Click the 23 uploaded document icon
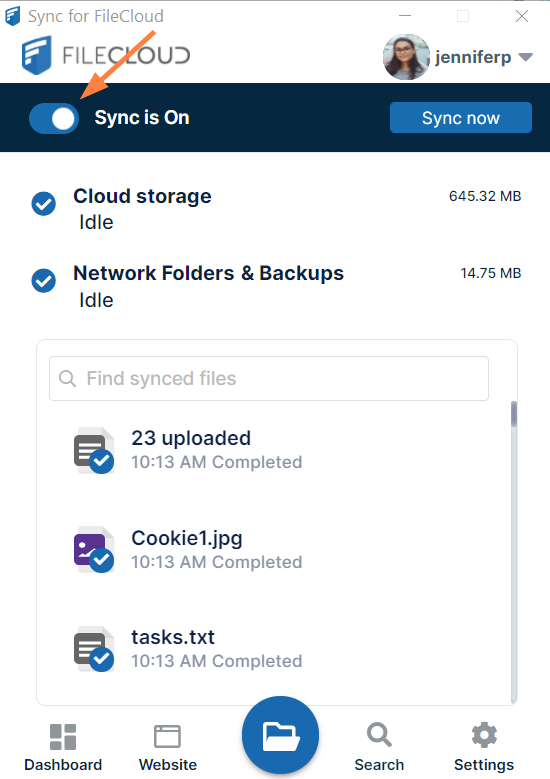This screenshot has height=779, width=550. [x=94, y=450]
